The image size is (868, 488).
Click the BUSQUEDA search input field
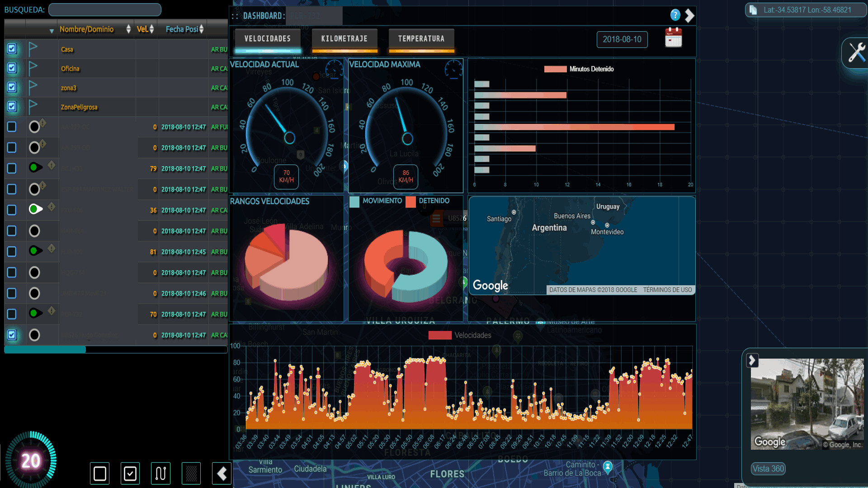pos(105,9)
